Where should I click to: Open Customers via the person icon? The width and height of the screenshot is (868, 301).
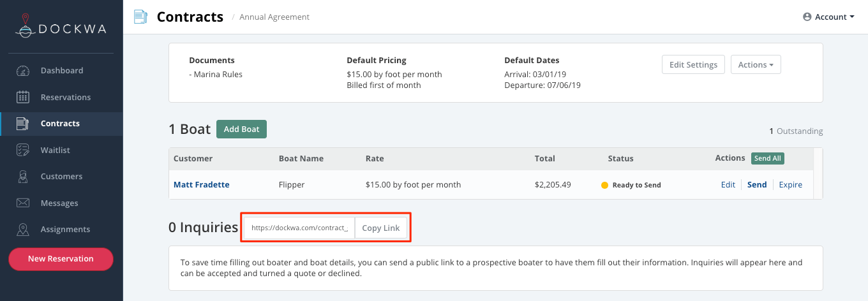point(23,177)
